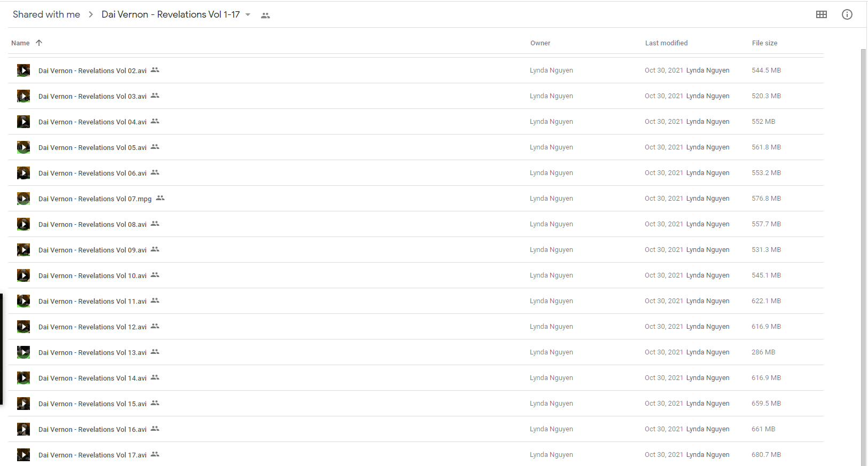Click shared icon next to Vol 07.mpg
The height and width of the screenshot is (466, 868).
tap(160, 198)
